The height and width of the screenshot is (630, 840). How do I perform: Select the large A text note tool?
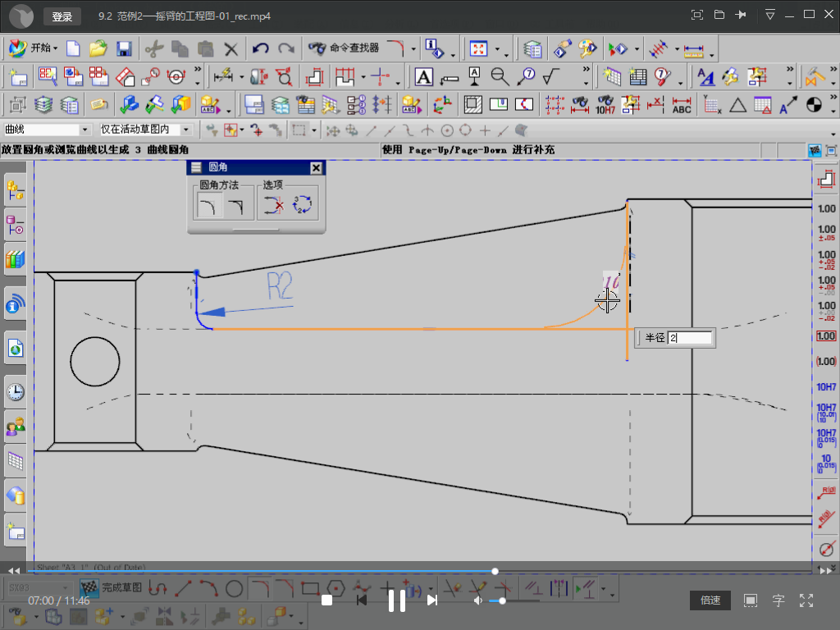click(423, 77)
